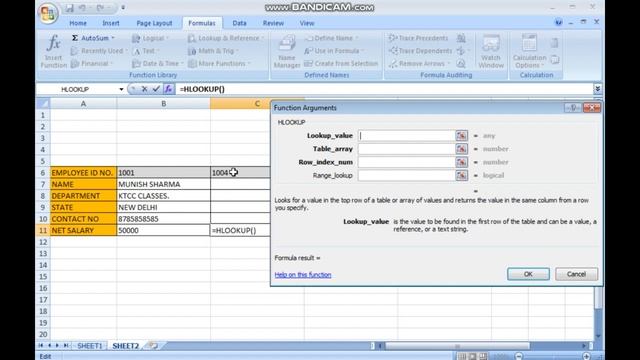This screenshot has height=360, width=640.
Task: Open Calculation Options
Action: [529, 51]
